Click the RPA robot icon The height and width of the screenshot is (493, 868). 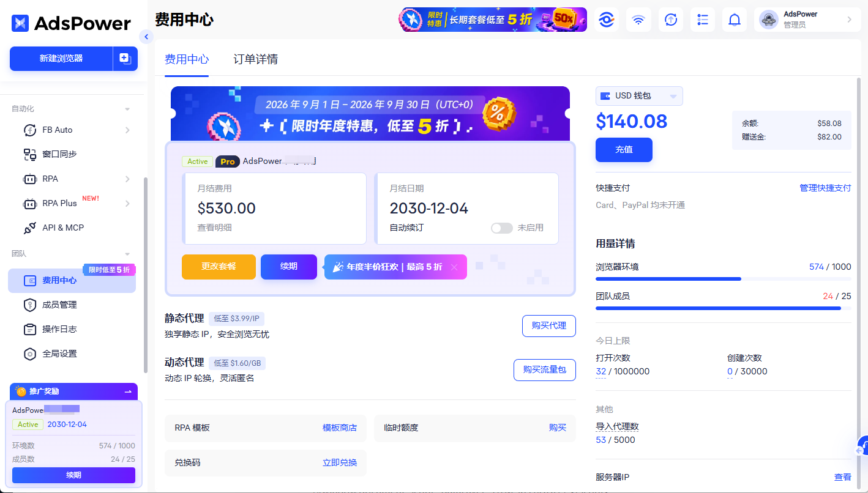coord(30,179)
